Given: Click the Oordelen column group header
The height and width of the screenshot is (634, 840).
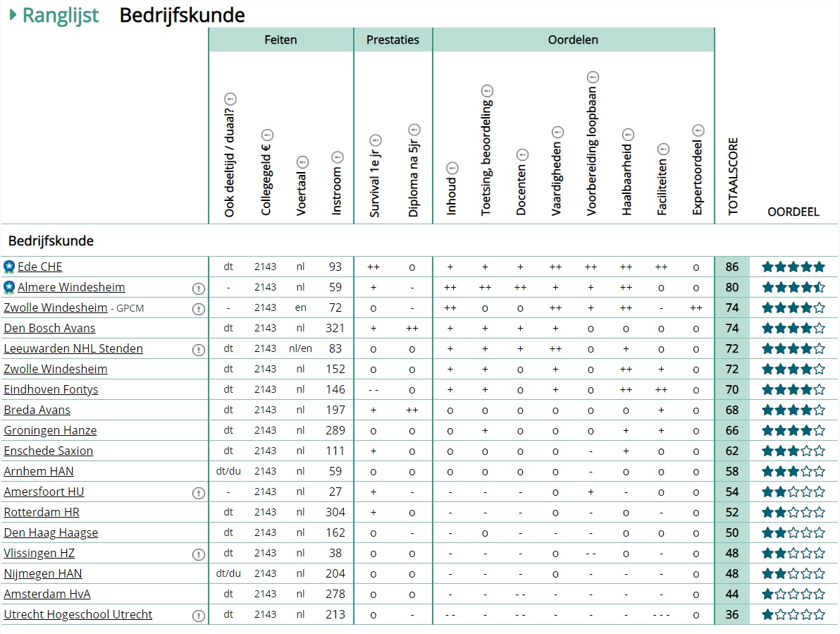Looking at the screenshot, I should point(573,39).
